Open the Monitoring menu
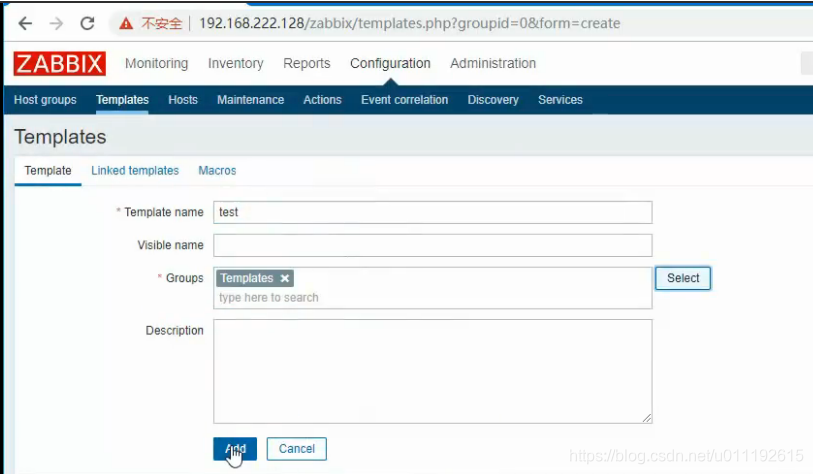813x474 pixels. coord(157,63)
